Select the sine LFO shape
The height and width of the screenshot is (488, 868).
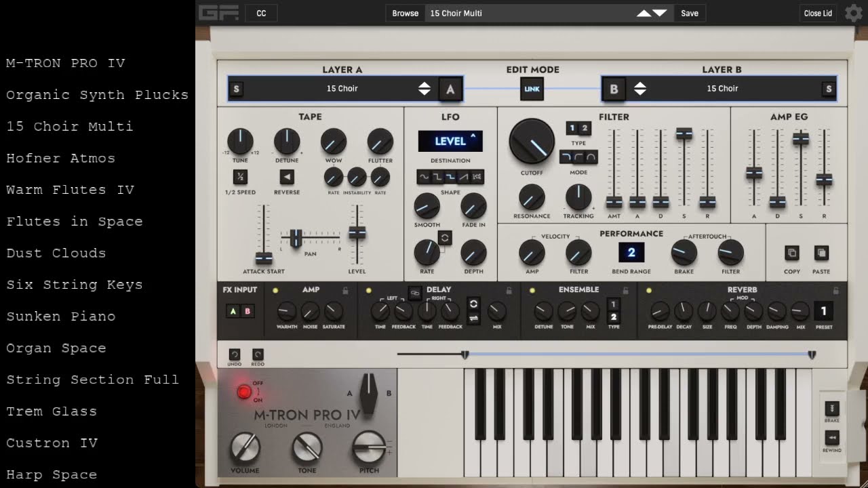coord(424,177)
